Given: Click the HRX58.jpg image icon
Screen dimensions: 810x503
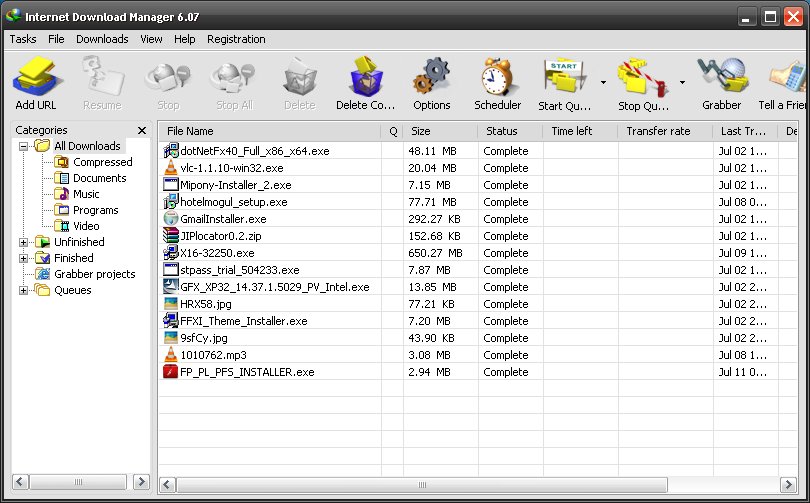Looking at the screenshot, I should pyautogui.click(x=170, y=304).
